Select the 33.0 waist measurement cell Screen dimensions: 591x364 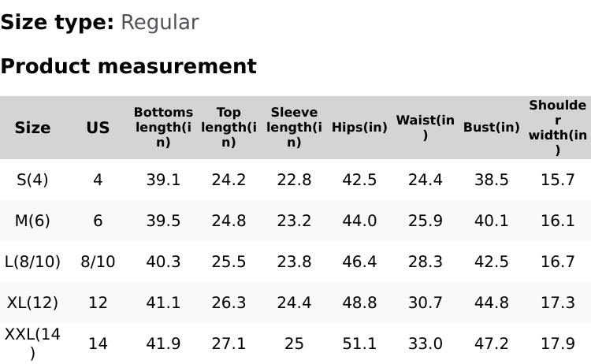(x=426, y=344)
